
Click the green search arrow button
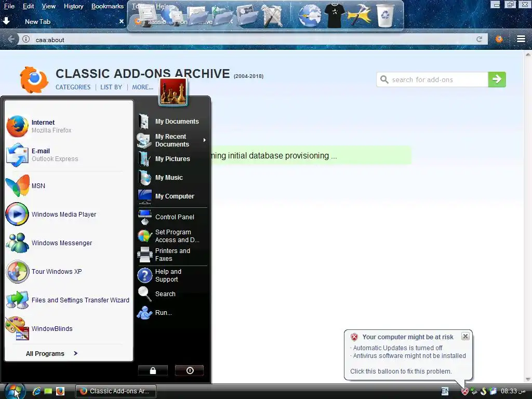pyautogui.click(x=497, y=79)
